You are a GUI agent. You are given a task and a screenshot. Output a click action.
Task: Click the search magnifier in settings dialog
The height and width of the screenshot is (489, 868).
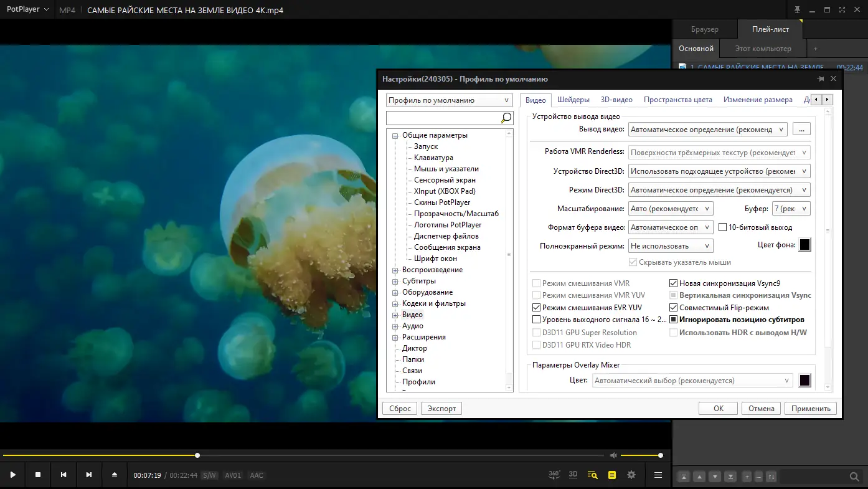(x=506, y=118)
